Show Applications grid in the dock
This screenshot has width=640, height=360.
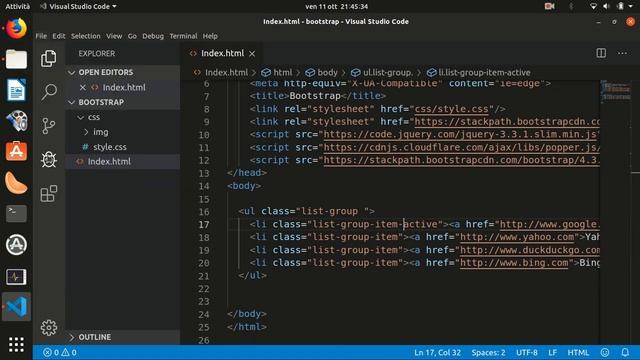[x=16, y=344]
